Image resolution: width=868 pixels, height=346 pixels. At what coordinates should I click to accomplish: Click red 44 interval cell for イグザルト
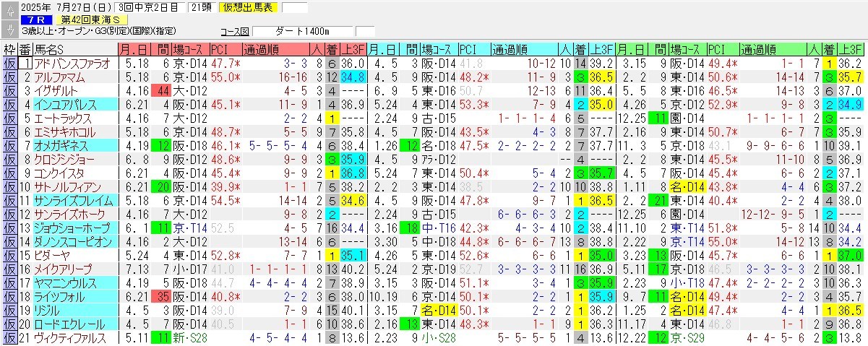160,91
